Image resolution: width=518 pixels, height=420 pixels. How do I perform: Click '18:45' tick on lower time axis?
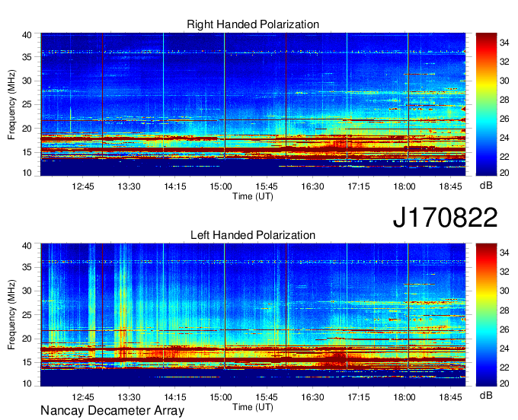coord(450,397)
